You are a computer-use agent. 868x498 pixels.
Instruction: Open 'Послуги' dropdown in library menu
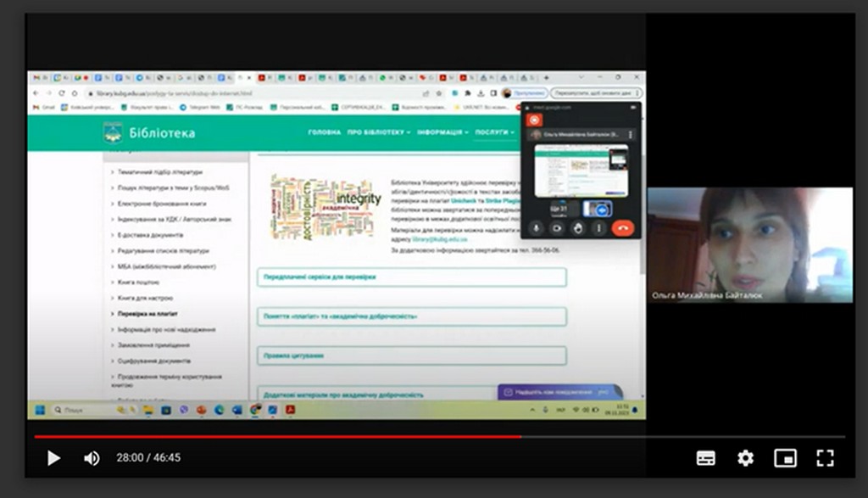pos(493,132)
